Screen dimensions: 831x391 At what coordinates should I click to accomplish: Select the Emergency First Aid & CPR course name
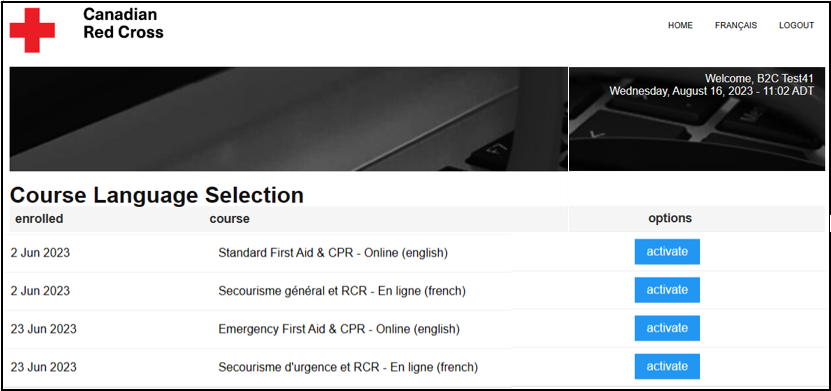339,330
